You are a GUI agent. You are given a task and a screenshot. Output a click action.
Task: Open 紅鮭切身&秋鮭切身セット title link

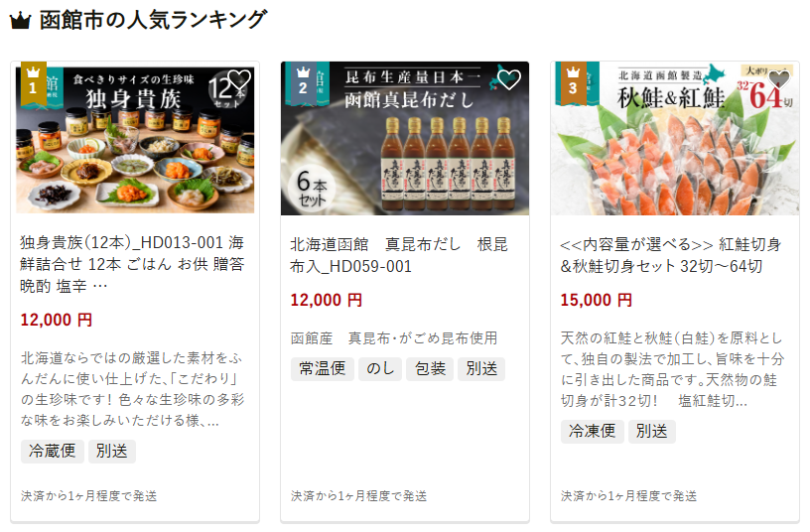(670, 255)
